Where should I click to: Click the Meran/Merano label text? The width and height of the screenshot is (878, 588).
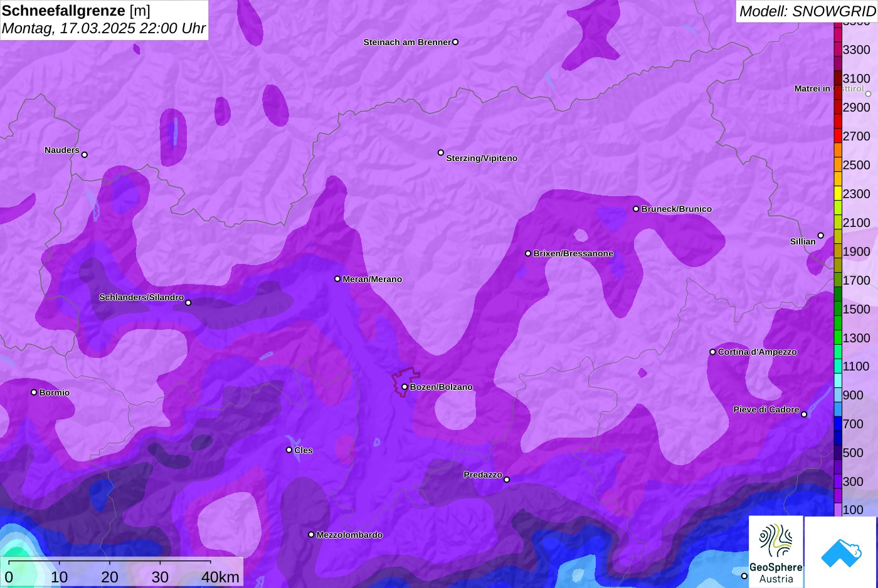coord(373,279)
